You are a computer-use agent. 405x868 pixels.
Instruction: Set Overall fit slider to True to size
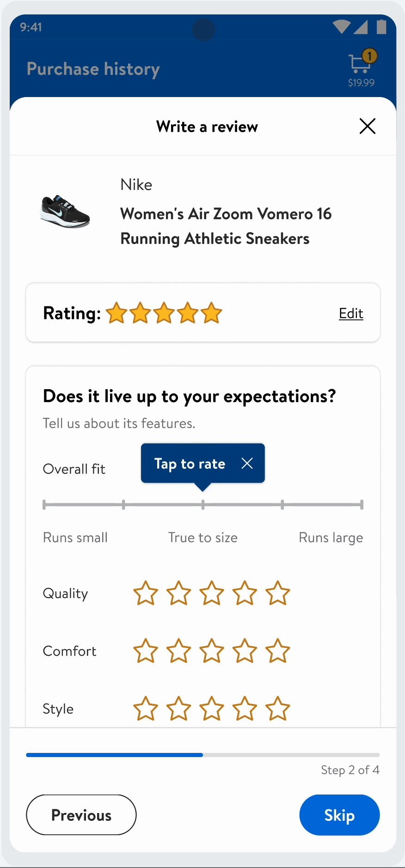(x=203, y=505)
